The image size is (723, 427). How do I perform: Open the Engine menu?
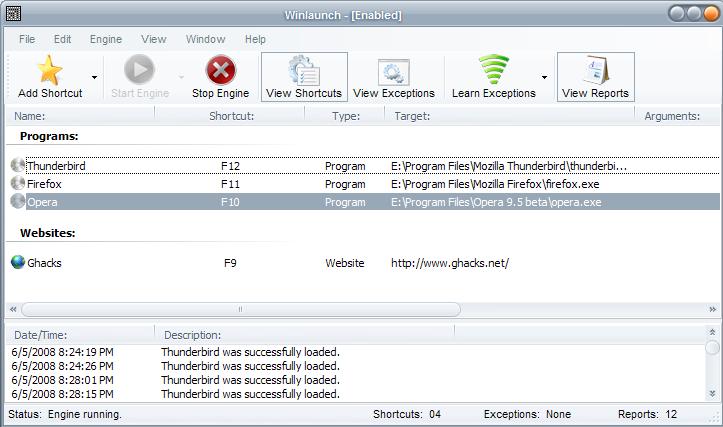pyautogui.click(x=106, y=39)
